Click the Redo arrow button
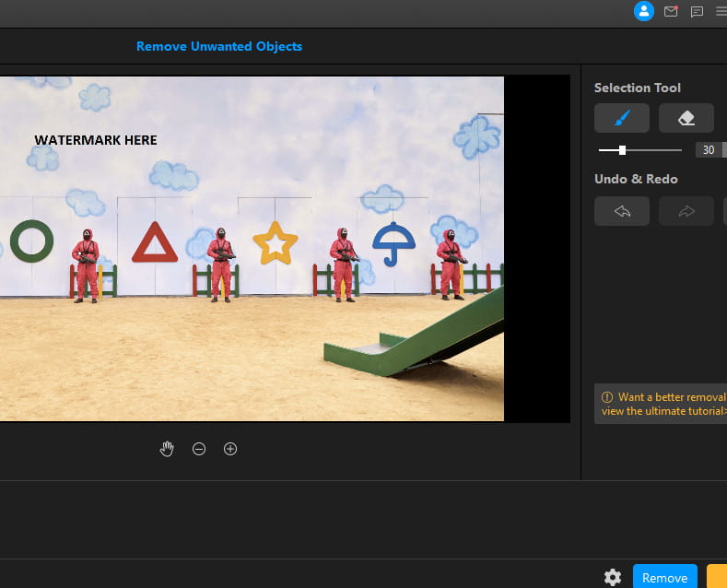This screenshot has height=588, width=727. click(686, 211)
